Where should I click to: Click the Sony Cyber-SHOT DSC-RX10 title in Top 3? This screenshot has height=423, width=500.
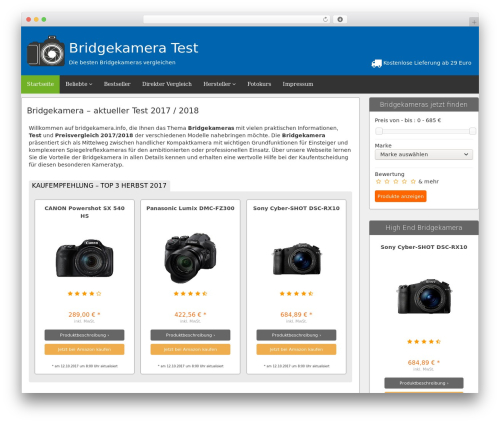pos(296,208)
